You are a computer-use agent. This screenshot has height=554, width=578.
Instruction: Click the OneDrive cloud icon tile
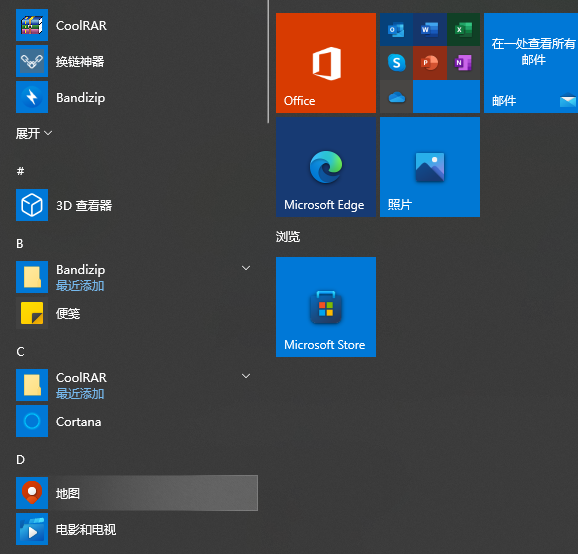coord(396,97)
